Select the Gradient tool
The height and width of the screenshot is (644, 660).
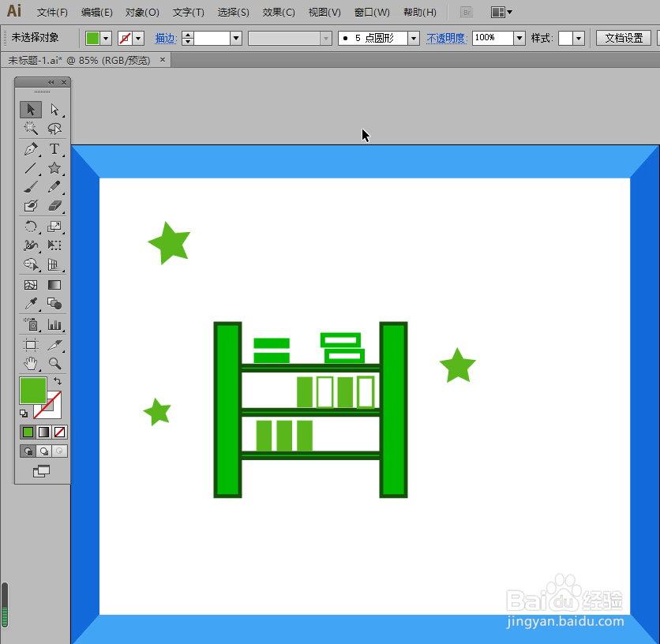[54, 285]
